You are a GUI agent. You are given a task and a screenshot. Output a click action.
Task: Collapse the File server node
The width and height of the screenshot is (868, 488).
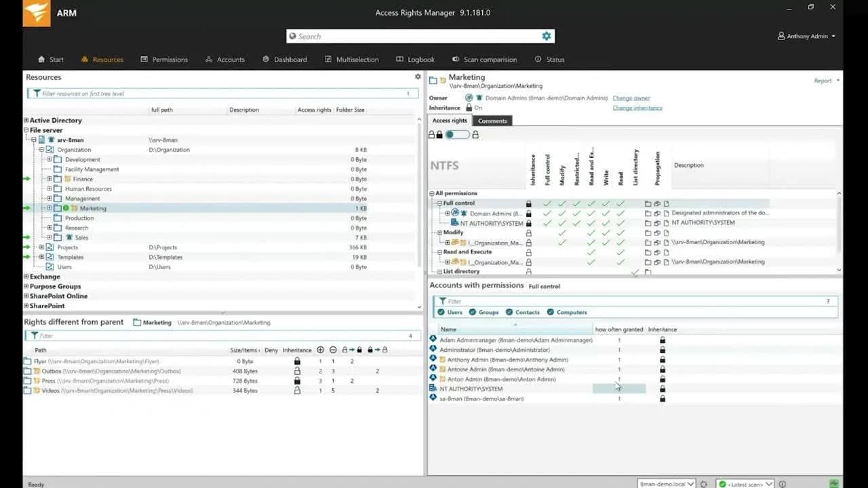click(x=26, y=130)
